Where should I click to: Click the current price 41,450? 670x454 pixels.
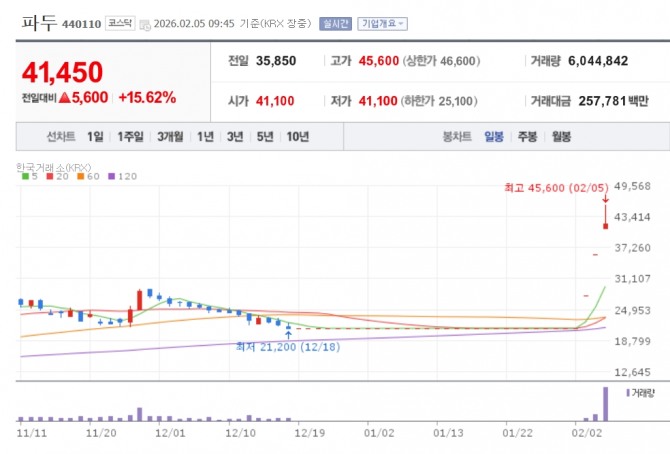62,72
